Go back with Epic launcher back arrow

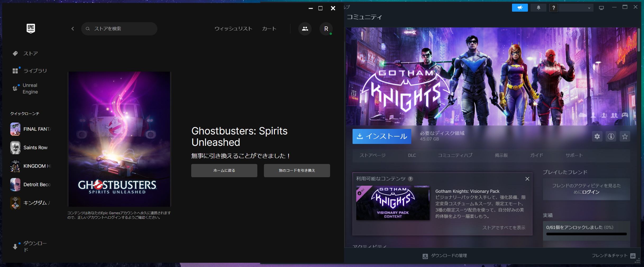tap(73, 29)
